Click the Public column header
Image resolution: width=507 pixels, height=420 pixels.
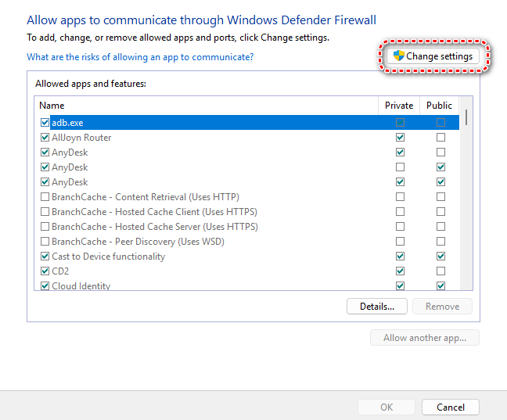[x=440, y=106]
